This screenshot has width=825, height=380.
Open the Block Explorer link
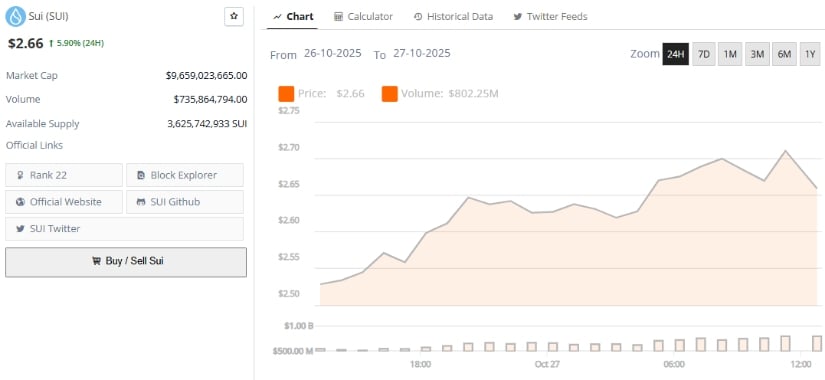[x=185, y=175]
